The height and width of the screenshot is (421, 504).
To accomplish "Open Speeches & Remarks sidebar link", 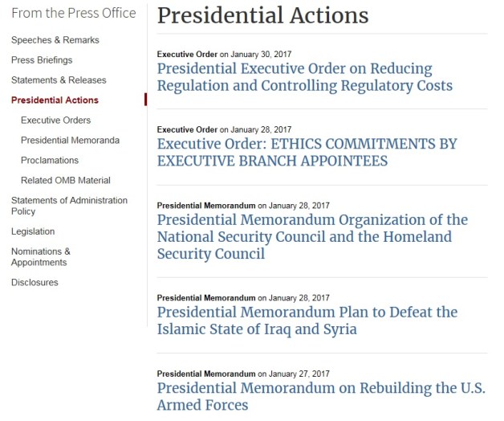I will 55,40.
